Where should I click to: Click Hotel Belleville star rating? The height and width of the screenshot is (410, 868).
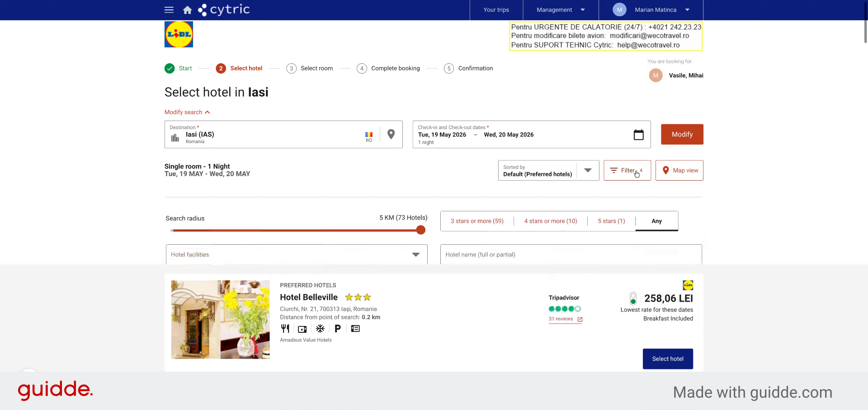click(358, 297)
